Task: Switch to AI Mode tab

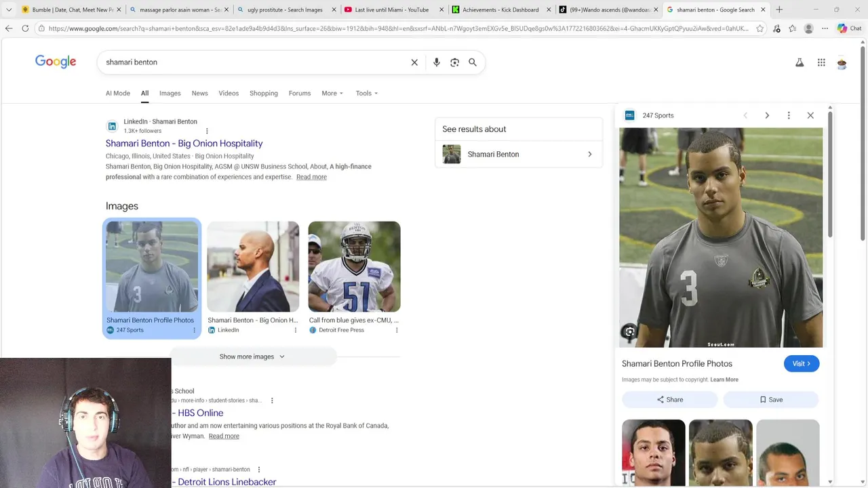Action: pos(118,94)
